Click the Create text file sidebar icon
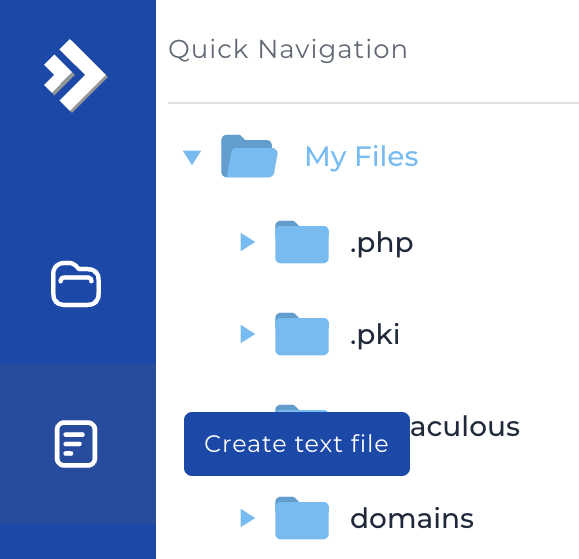Screen dimensions: 579x559 tap(76, 444)
